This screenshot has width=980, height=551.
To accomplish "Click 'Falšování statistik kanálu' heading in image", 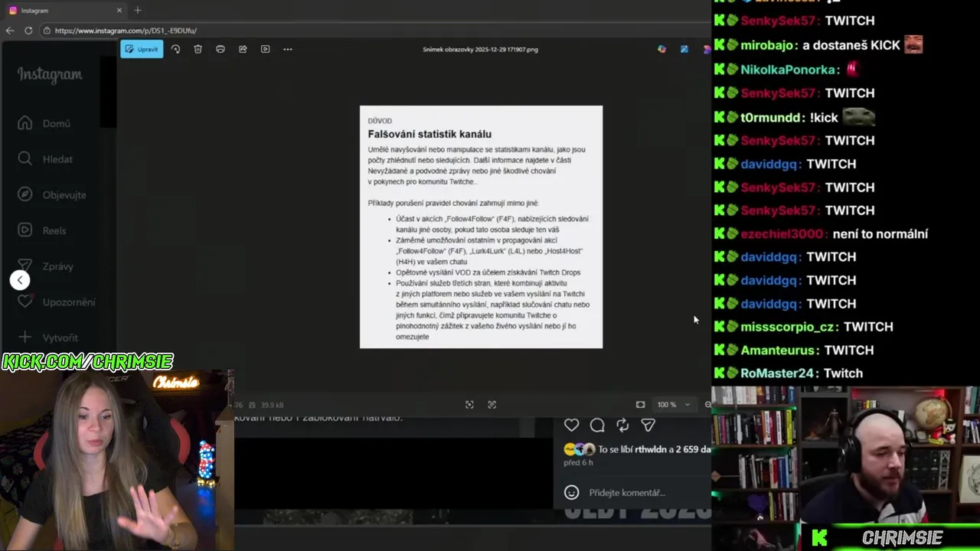I will [430, 134].
